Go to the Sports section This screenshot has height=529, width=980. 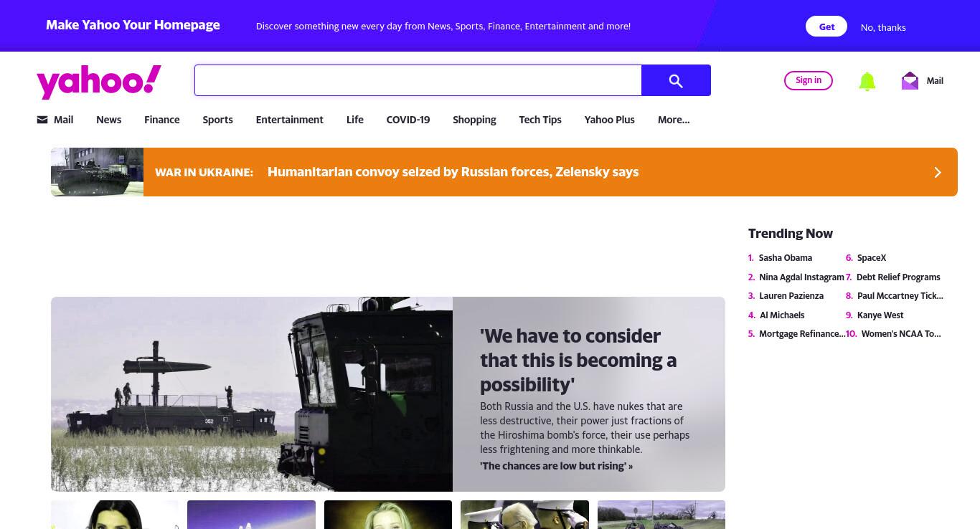point(217,120)
